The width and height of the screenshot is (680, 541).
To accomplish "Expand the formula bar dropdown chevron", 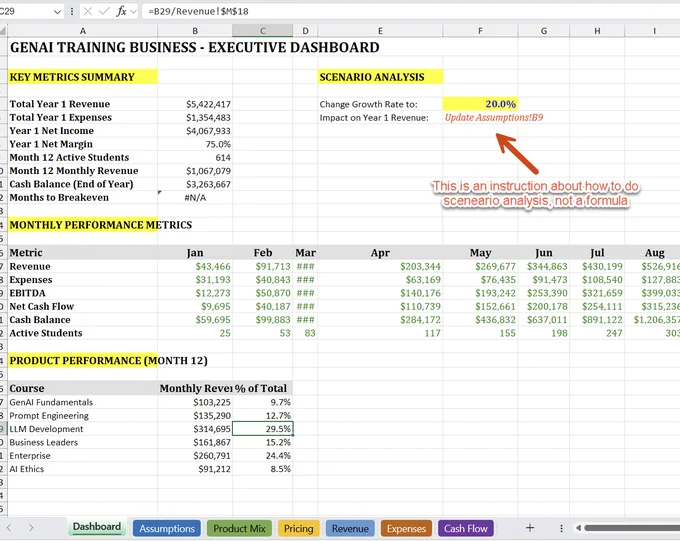I will click(134, 12).
